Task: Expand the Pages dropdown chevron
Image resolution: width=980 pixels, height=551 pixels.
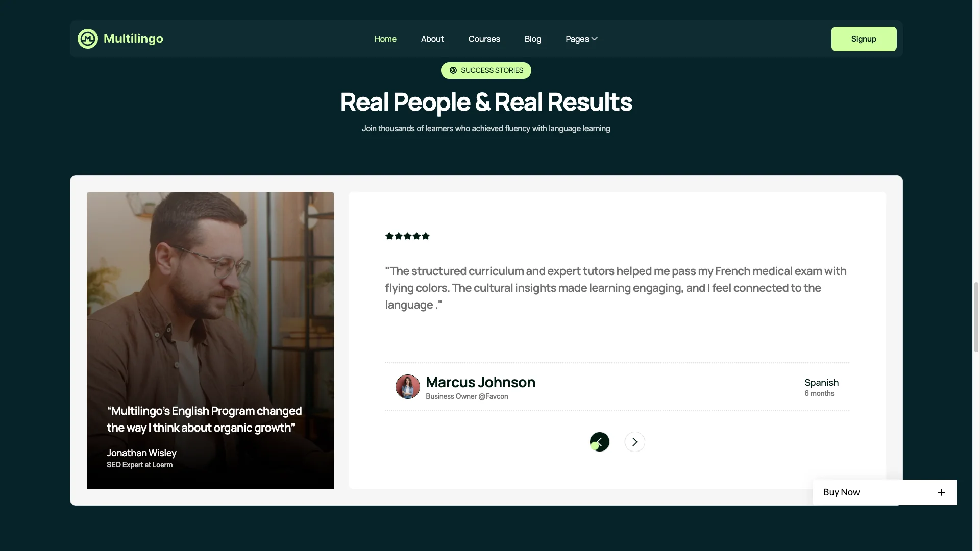Action: click(595, 39)
